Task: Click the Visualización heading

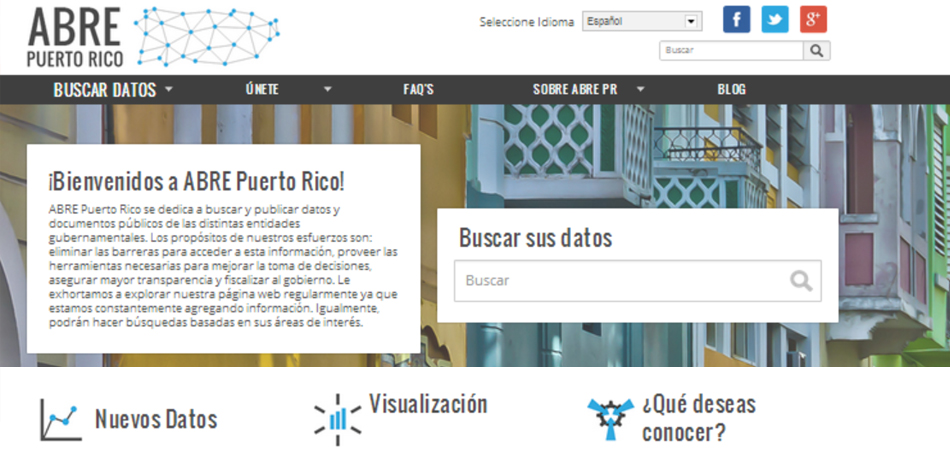Action: click(428, 403)
